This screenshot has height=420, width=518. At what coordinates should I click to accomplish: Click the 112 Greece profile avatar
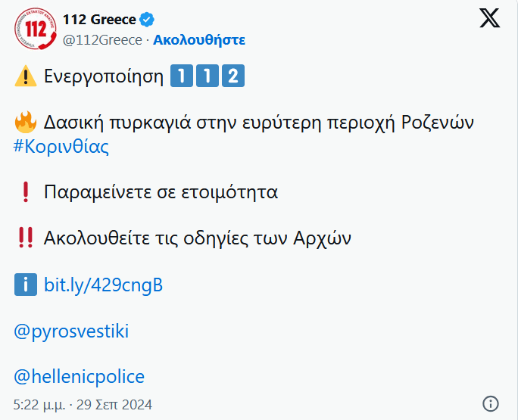(x=34, y=30)
